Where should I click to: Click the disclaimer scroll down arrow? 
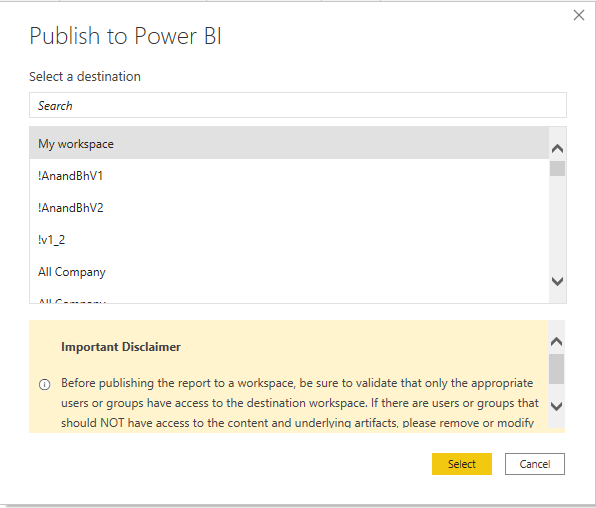(x=556, y=406)
